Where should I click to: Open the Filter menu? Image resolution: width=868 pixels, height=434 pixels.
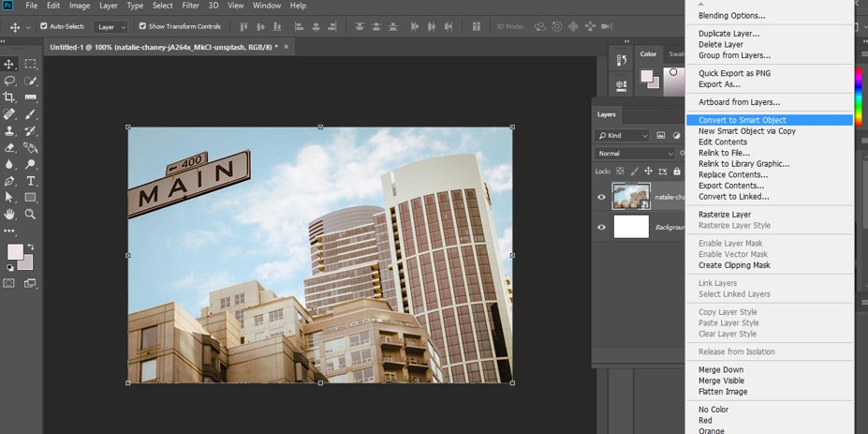(190, 6)
